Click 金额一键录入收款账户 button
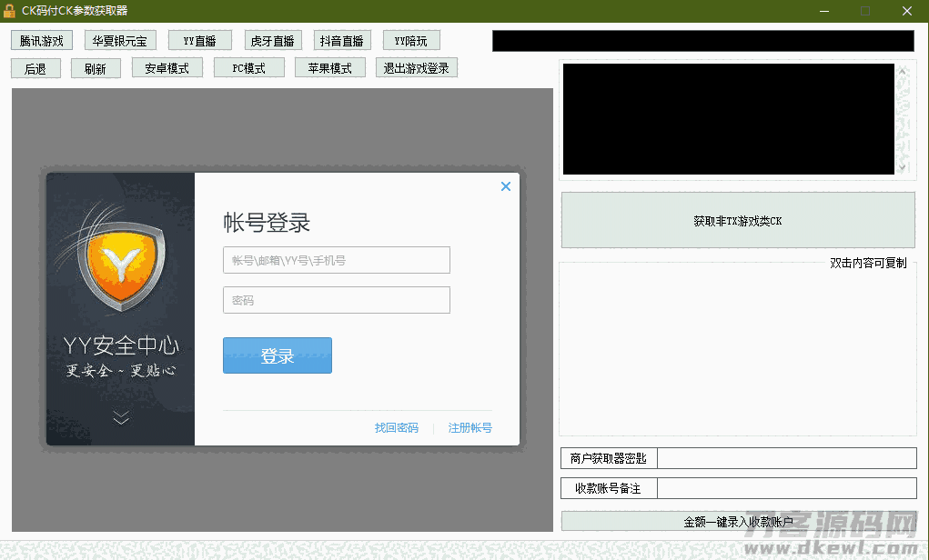929x560 pixels. 738,522
